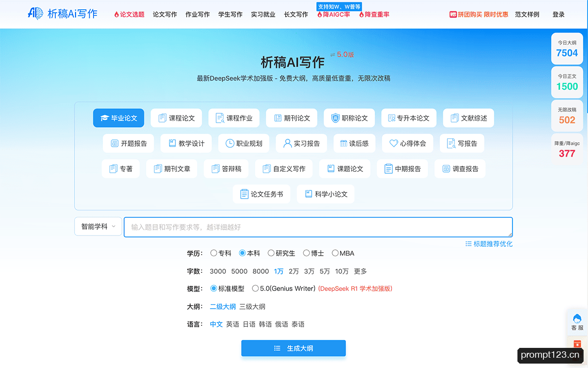Screen dimensions: 588x368
Task: Click the 今日大纲 7504 counter card
Action: (567, 49)
